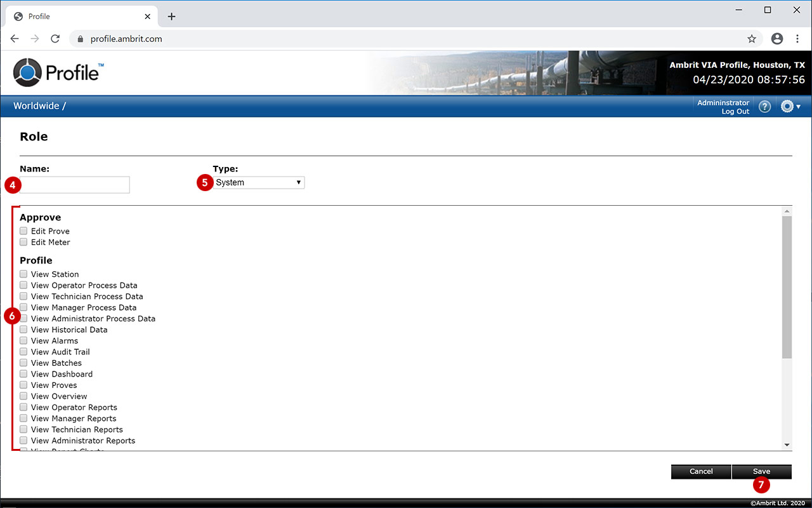812x508 pixels.
Task: Check the View Station permission
Action: pyautogui.click(x=23, y=274)
